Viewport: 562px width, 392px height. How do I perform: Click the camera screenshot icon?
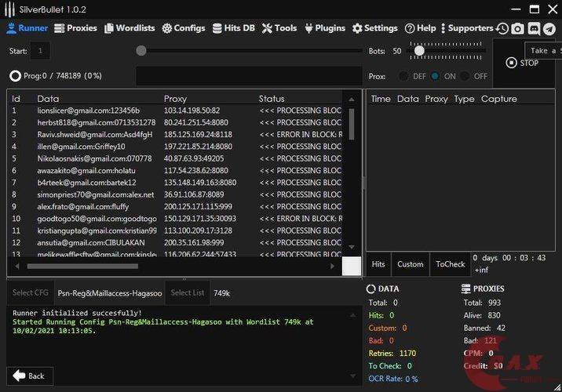[517, 28]
